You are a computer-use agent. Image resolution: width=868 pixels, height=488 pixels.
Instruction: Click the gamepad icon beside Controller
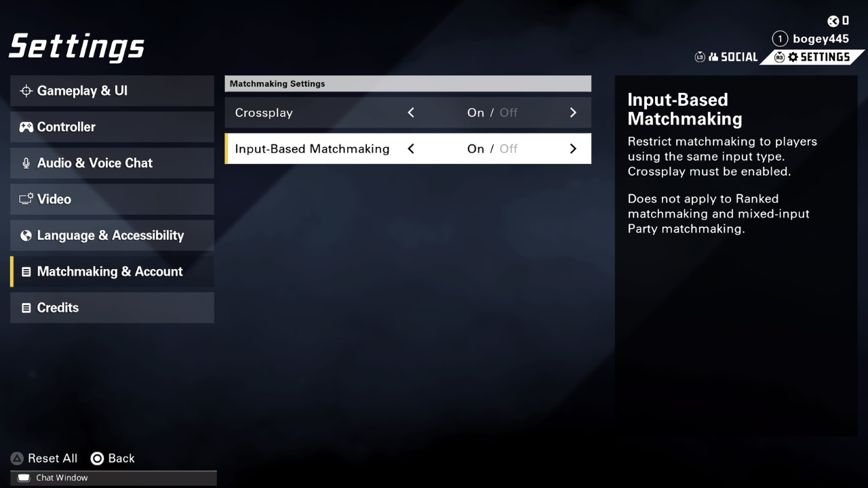pos(26,127)
